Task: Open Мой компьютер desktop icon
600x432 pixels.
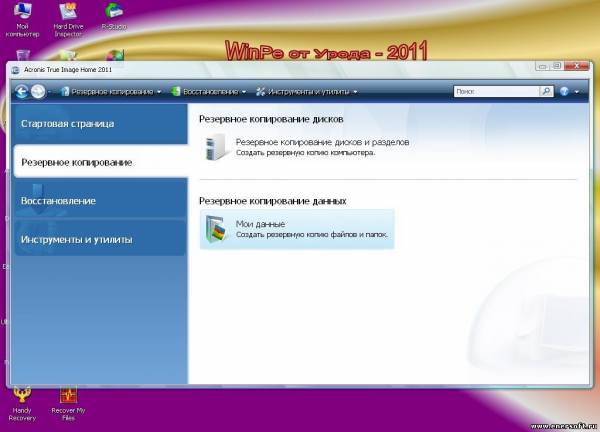Action: pos(22,19)
